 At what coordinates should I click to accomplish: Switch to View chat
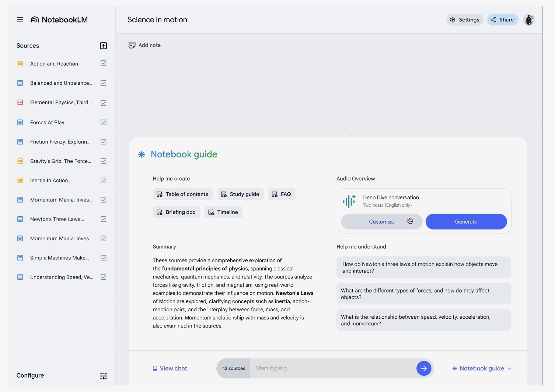[x=170, y=368]
